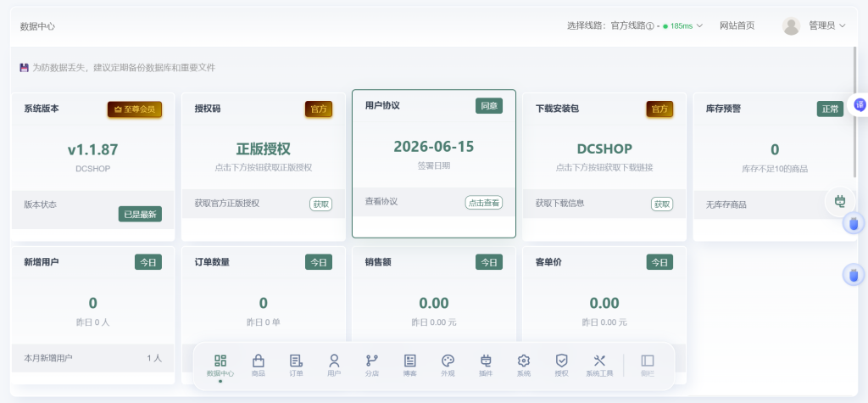Open 用户 (users) in the dock
868x403 pixels.
point(334,367)
